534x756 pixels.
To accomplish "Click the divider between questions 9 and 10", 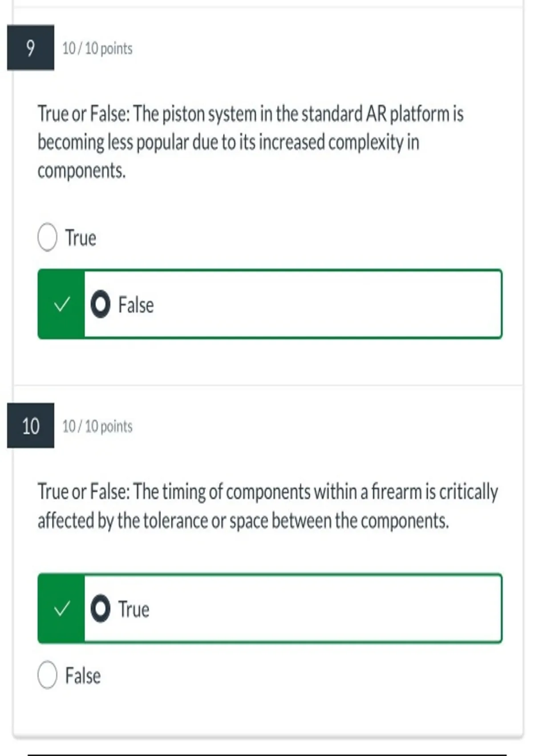I will [268, 385].
